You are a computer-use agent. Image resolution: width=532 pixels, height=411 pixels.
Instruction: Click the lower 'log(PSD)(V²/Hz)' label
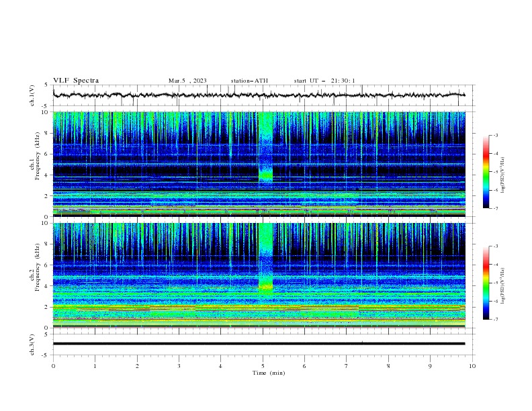click(x=503, y=286)
